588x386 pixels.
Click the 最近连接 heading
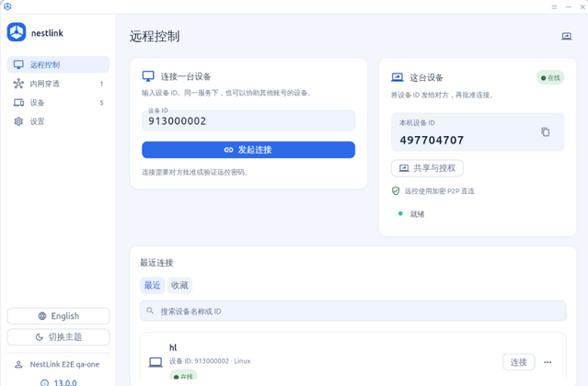point(156,263)
